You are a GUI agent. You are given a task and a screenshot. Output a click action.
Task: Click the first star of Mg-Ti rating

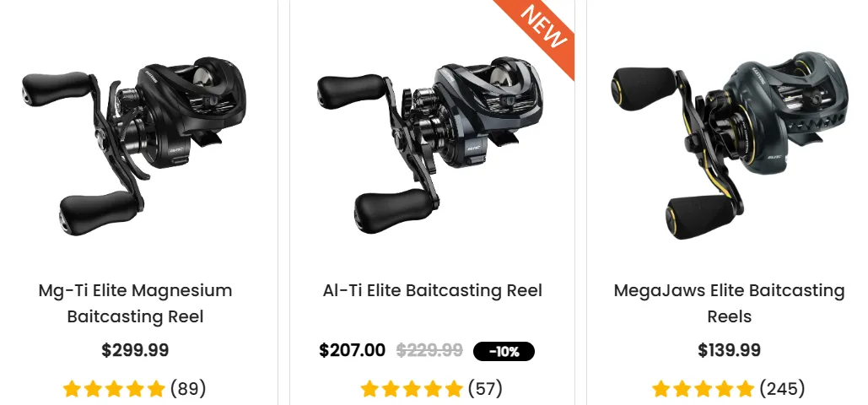pyautogui.click(x=72, y=389)
